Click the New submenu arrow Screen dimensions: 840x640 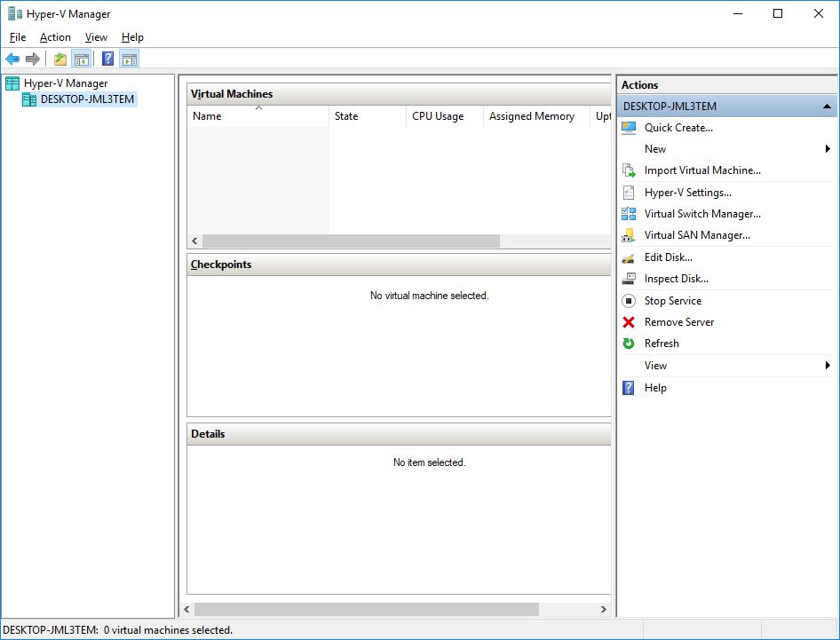(x=828, y=149)
